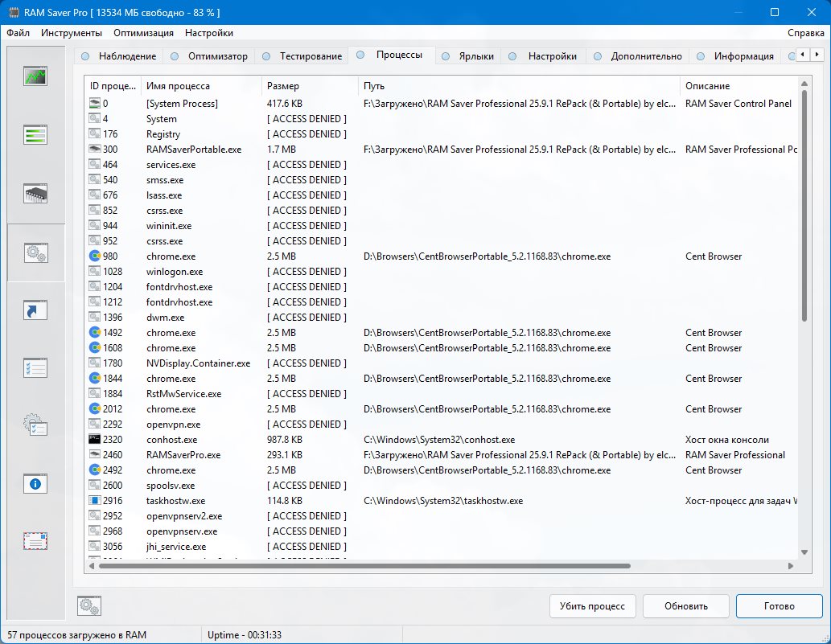
Task: Click the Обновить button
Action: (686, 606)
